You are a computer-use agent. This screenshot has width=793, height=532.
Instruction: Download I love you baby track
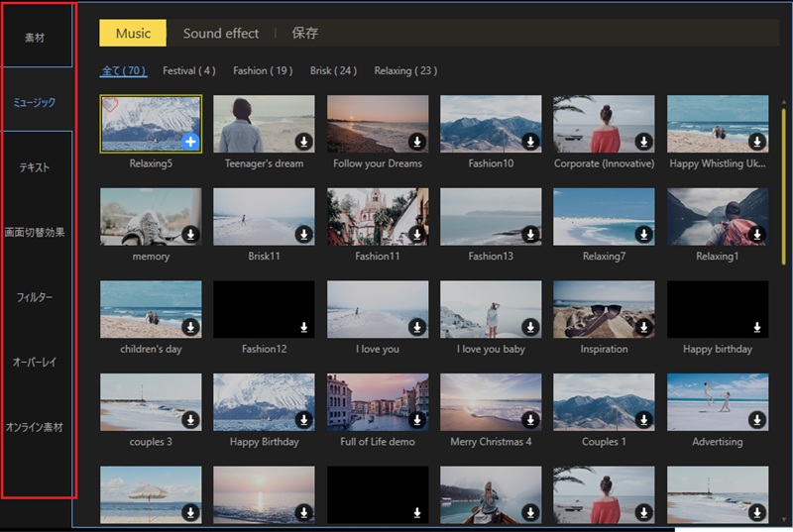click(x=530, y=327)
